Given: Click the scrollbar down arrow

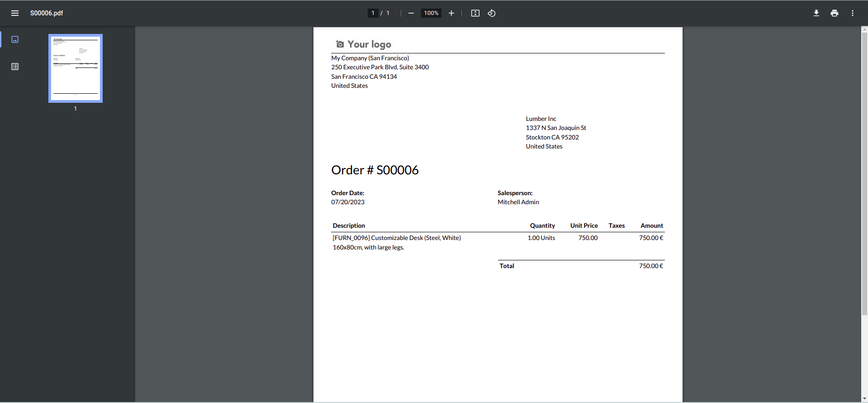Looking at the screenshot, I should tap(864, 399).
